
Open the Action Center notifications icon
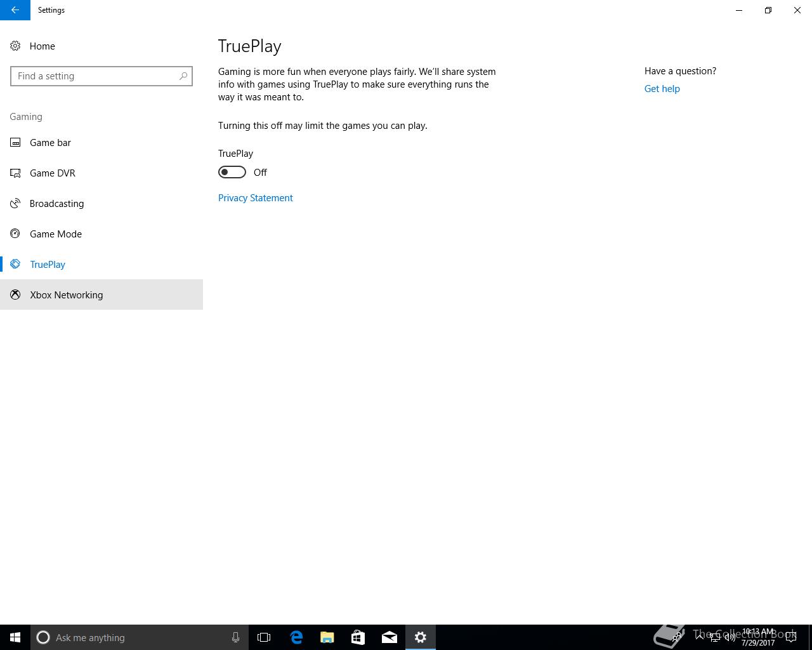(x=791, y=637)
